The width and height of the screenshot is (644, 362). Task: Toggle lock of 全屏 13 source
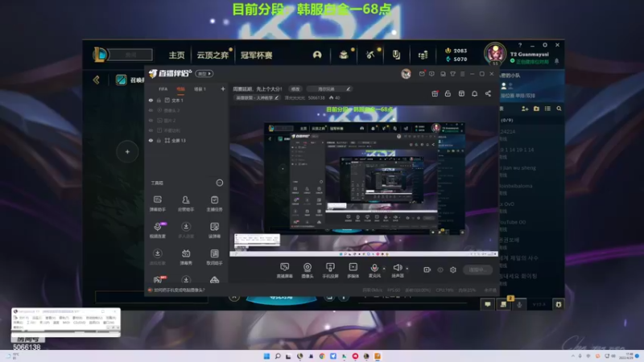click(159, 140)
